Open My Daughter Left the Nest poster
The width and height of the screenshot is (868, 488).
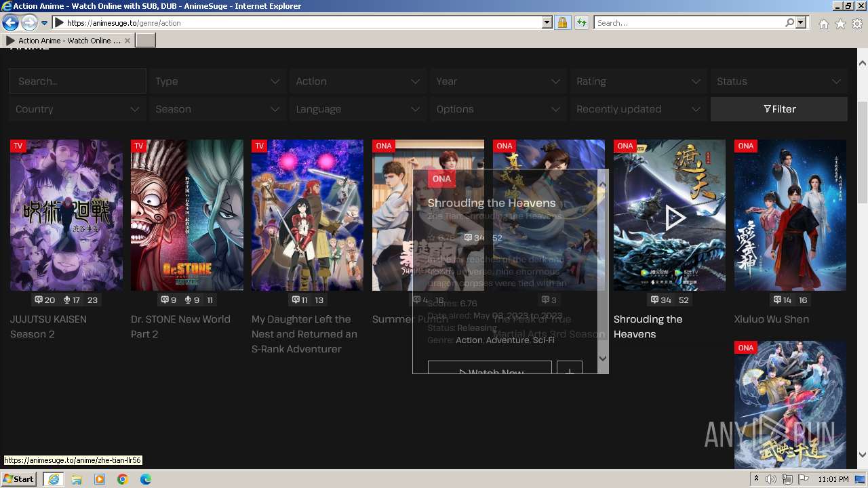(308, 215)
